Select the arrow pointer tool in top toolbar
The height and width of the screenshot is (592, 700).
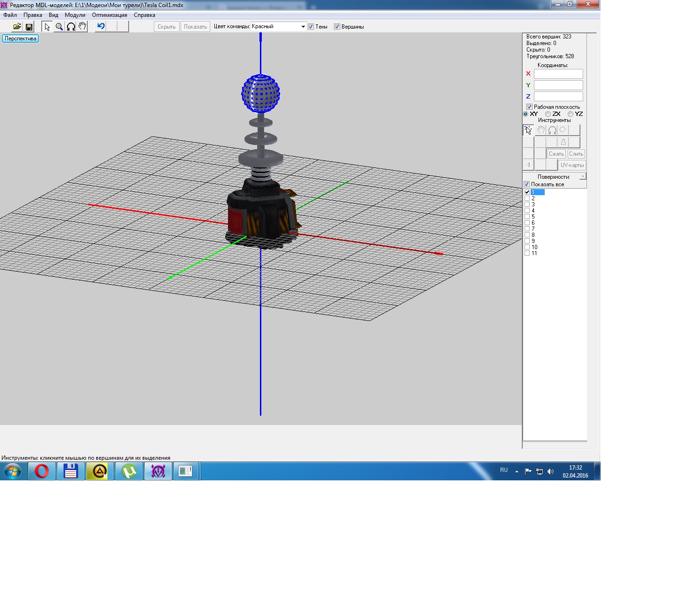[x=47, y=27]
